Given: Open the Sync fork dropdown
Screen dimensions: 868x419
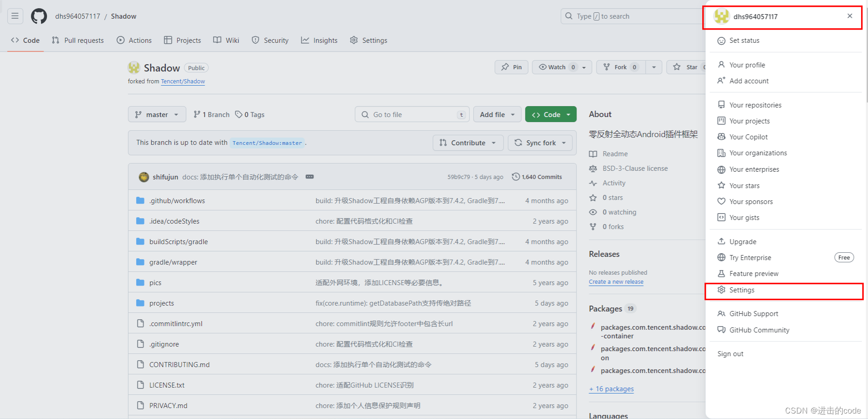Looking at the screenshot, I should click(x=541, y=143).
